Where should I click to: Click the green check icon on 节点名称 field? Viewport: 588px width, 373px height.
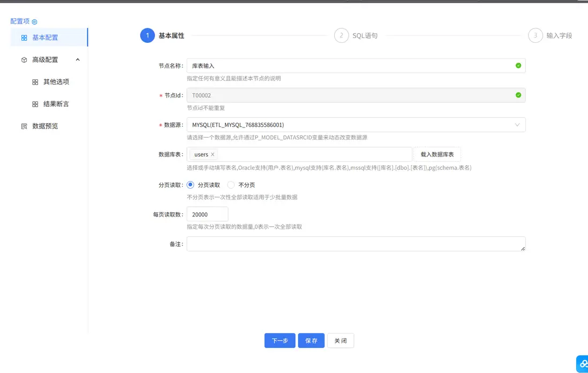point(517,65)
